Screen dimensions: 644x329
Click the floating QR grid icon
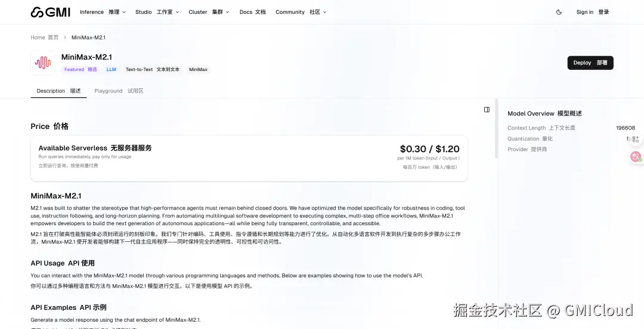tap(636, 139)
